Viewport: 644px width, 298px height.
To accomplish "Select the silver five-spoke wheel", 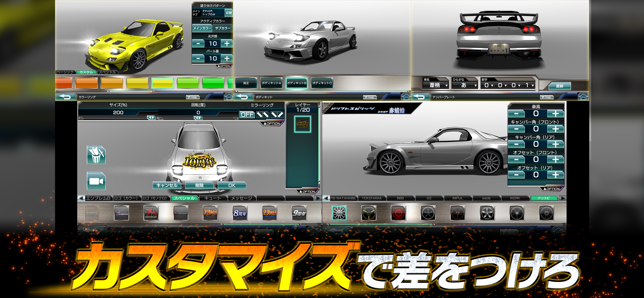I will [x=487, y=213].
